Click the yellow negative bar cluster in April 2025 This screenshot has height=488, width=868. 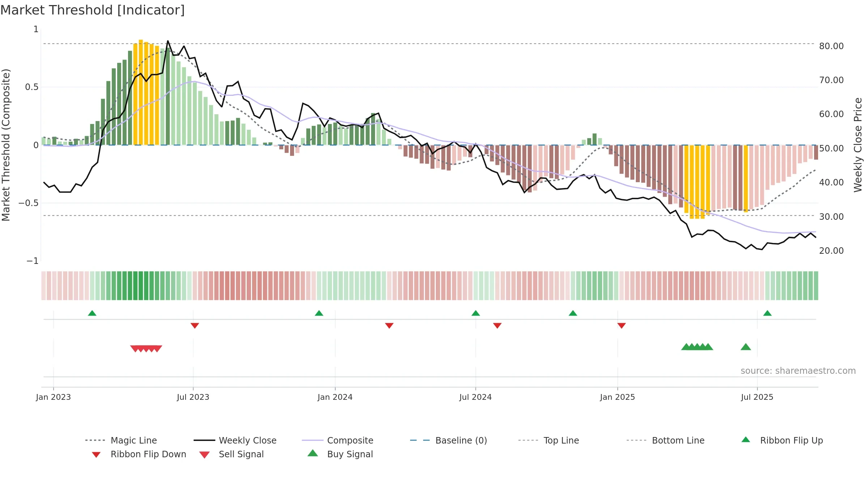pyautogui.click(x=697, y=181)
